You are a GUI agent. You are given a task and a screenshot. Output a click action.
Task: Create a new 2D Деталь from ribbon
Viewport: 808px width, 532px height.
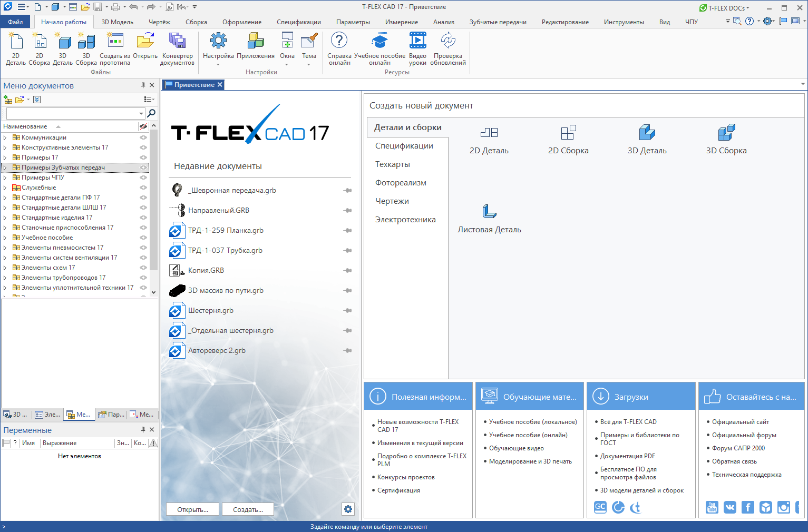pyautogui.click(x=16, y=48)
